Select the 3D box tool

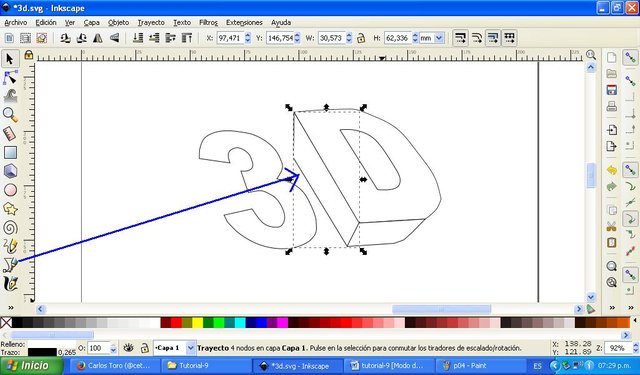[10, 171]
